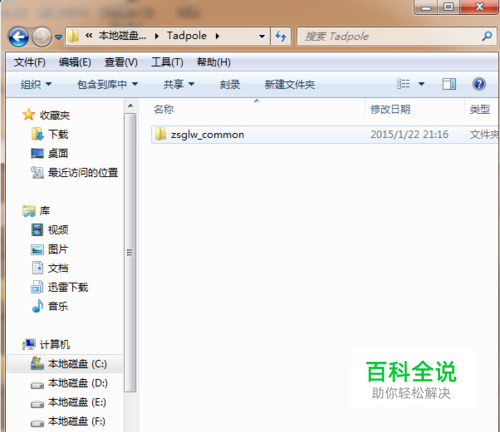500x432 pixels.
Task: Click the double chevron in address bar
Action: click(x=88, y=35)
